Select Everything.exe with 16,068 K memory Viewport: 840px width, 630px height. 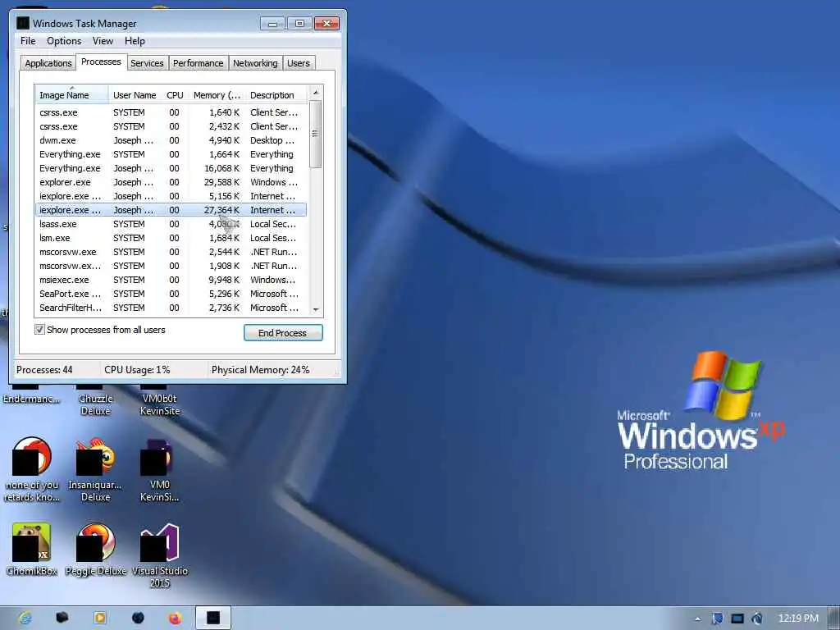[171, 168]
